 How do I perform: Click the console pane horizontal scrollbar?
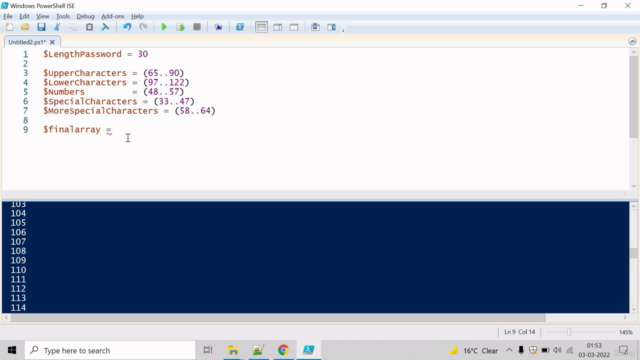pyautogui.click(x=278, y=318)
